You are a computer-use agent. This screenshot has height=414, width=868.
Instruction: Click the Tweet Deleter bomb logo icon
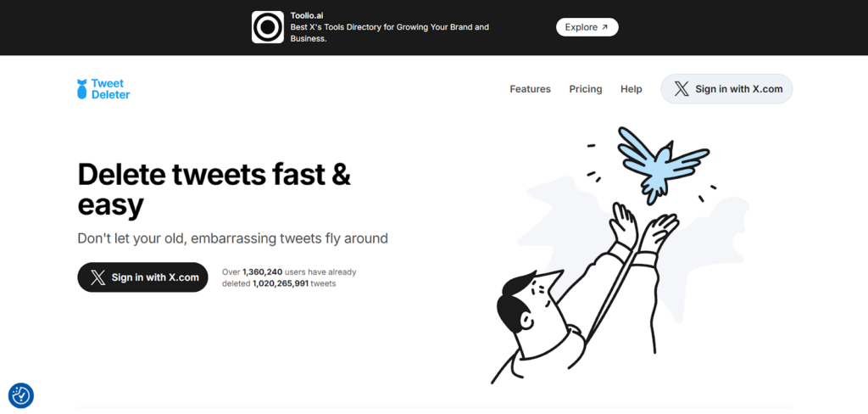click(x=82, y=89)
